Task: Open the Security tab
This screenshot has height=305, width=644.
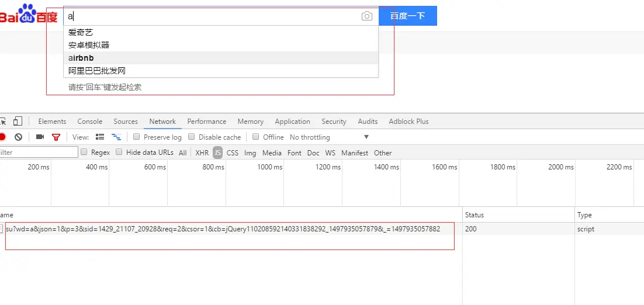Action: pos(334,122)
